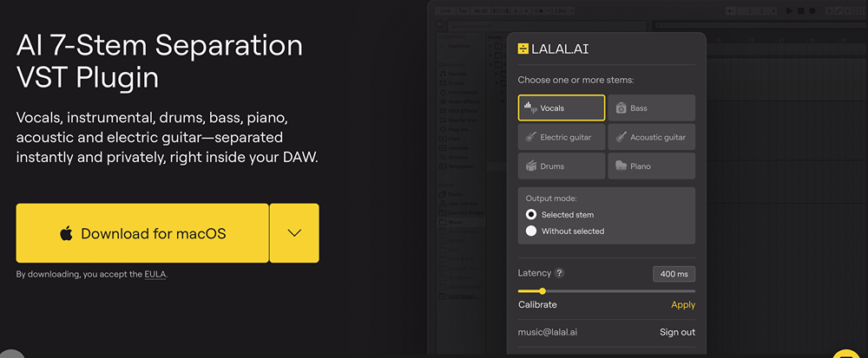Click the Download for macOS button
Image resolution: width=868 pixels, height=358 pixels.
[142, 233]
